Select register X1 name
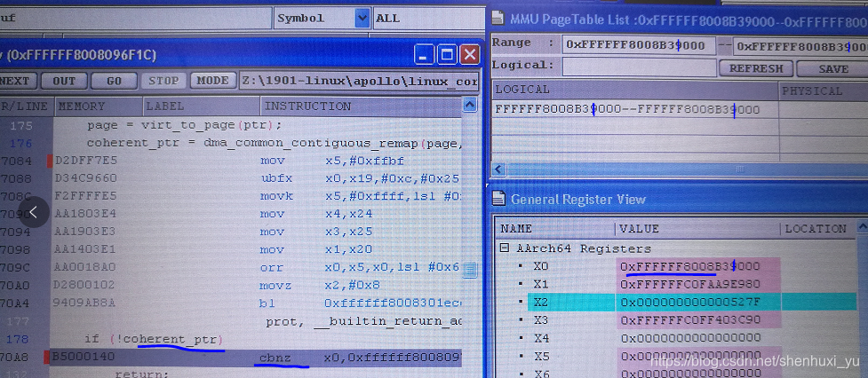Image resolution: width=868 pixels, height=378 pixels. coord(540,284)
